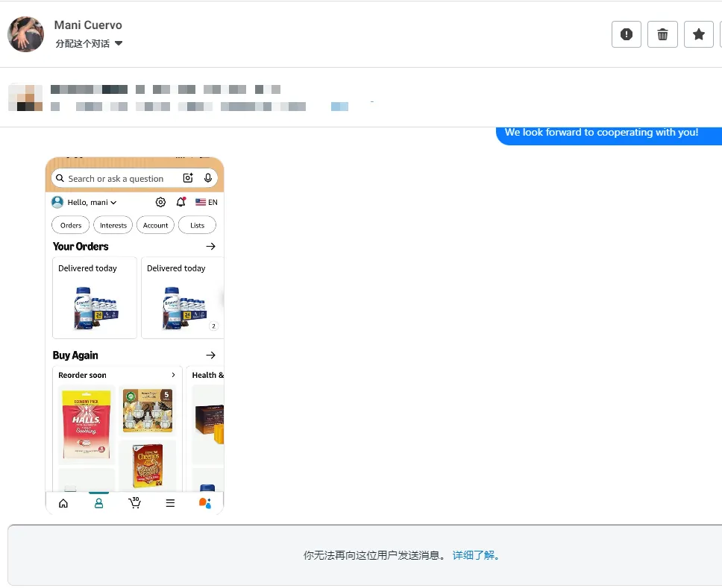The image size is (722, 588).
Task: Click the Your Orders heading
Action: [81, 246]
